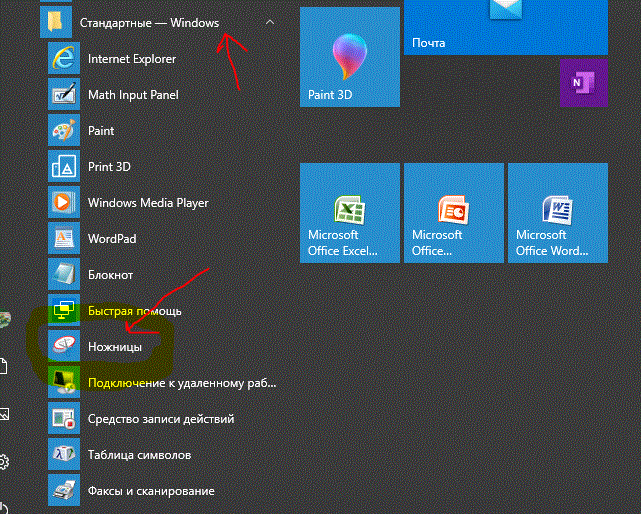Click the Средство записи действий icon
Viewport: 641px width, 514px height.
64,418
